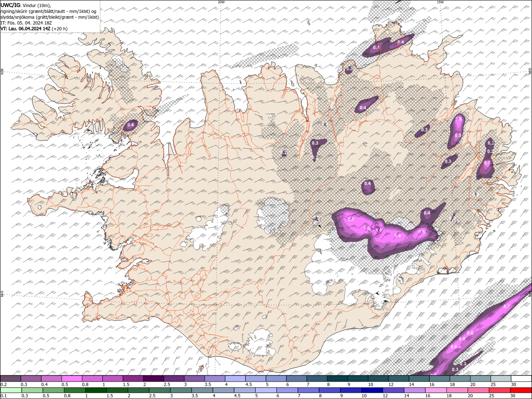Pick the 1.5 swatch in the upper legend row
The image size is (532, 399).
tap(133, 378)
